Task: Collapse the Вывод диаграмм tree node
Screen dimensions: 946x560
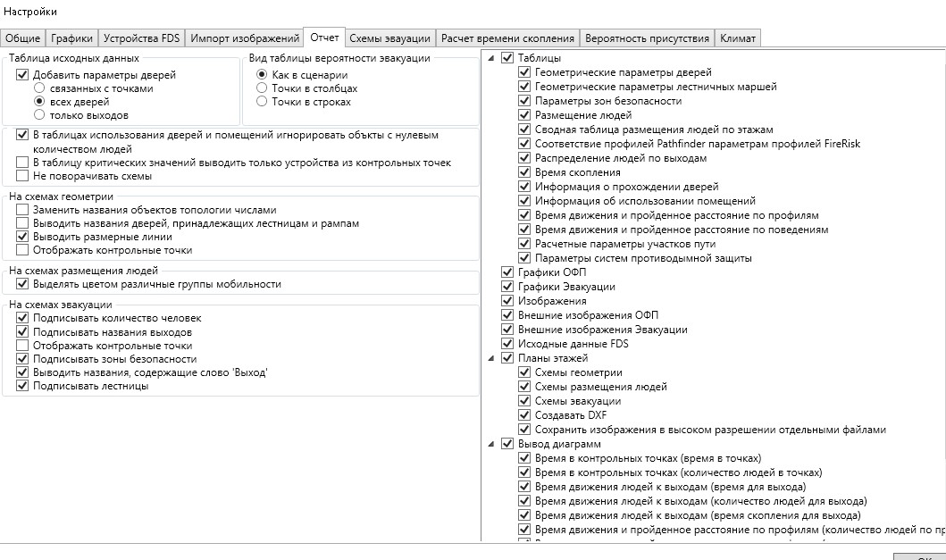Action: [491, 444]
